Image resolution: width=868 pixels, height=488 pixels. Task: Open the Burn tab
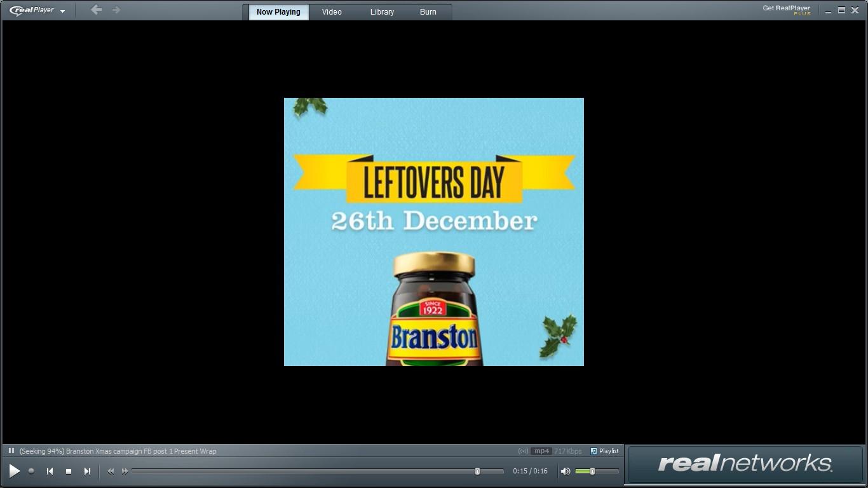[428, 12]
